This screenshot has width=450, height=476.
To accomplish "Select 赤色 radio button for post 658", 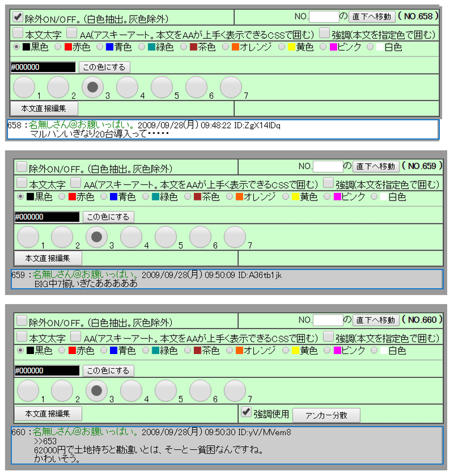I will click(58, 46).
